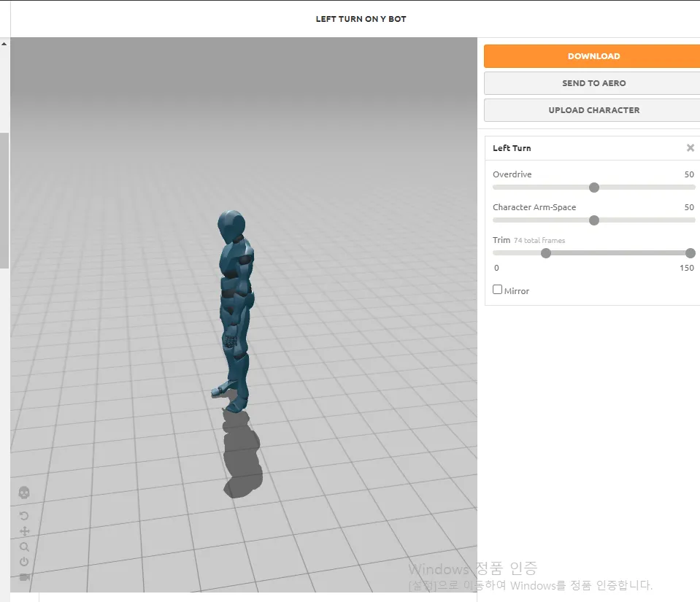The width and height of the screenshot is (700, 602).
Task: Click the Y Bot character model
Action: (235, 312)
